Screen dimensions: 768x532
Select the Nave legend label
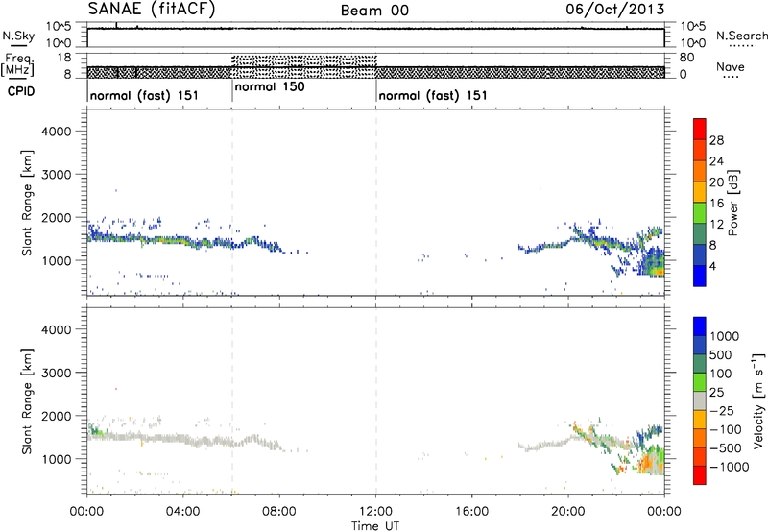(730, 67)
